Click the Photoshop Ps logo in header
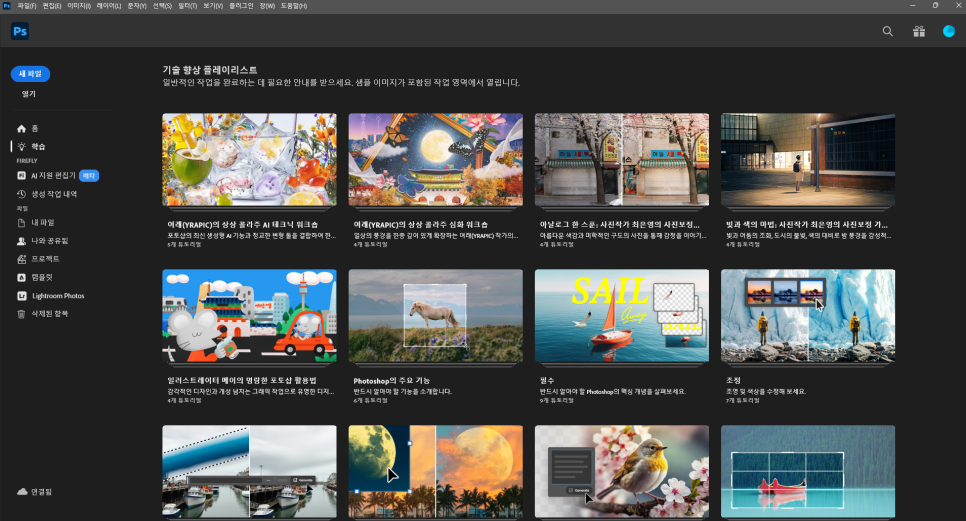The height and width of the screenshot is (521, 966). (20, 31)
